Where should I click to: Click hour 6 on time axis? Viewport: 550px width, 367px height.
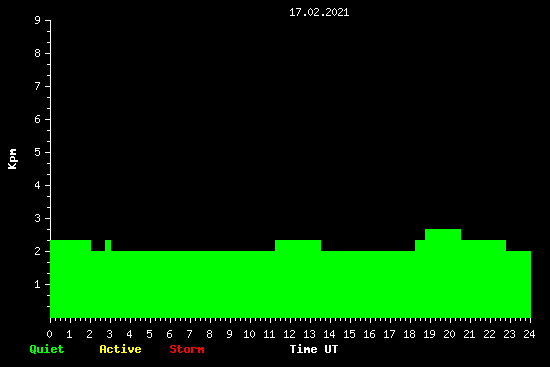click(169, 334)
